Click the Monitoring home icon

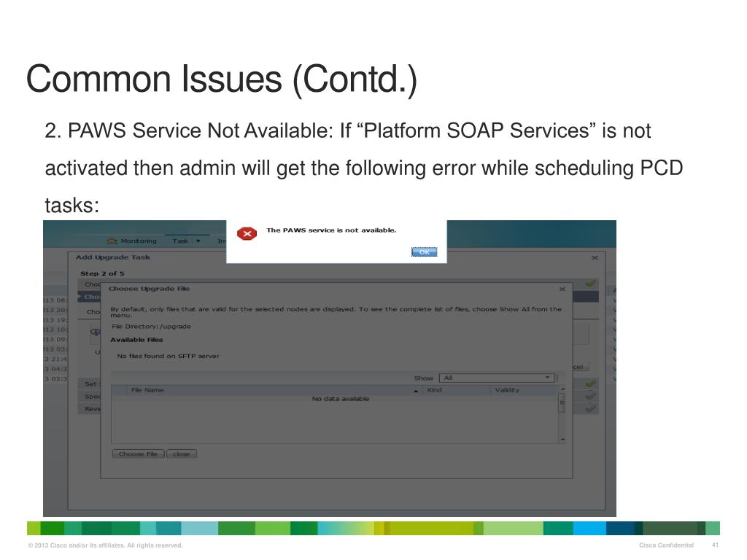(x=112, y=241)
